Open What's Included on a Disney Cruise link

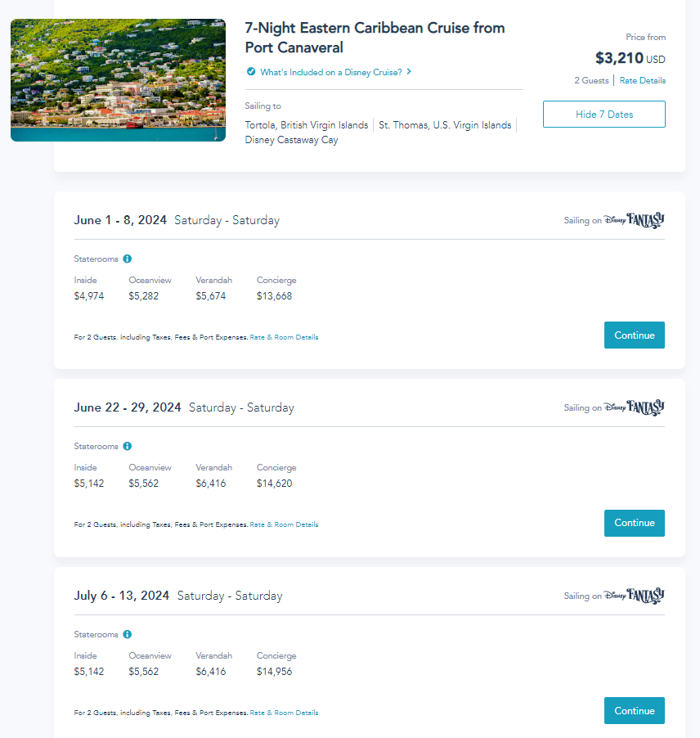(x=330, y=72)
